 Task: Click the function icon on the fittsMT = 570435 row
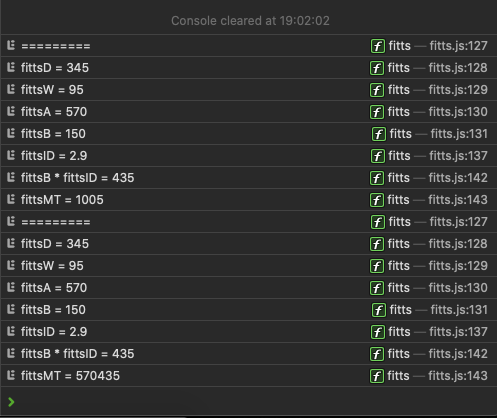pyautogui.click(x=377, y=376)
